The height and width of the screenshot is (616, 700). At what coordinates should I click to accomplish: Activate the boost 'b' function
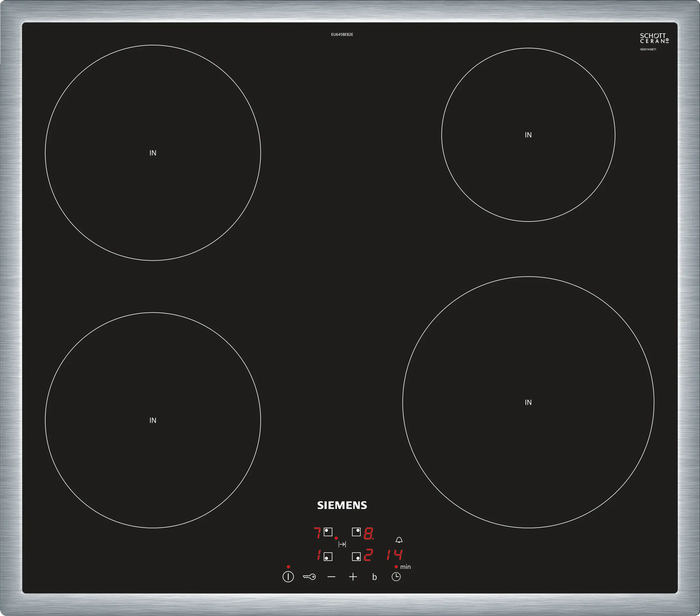[x=374, y=577]
